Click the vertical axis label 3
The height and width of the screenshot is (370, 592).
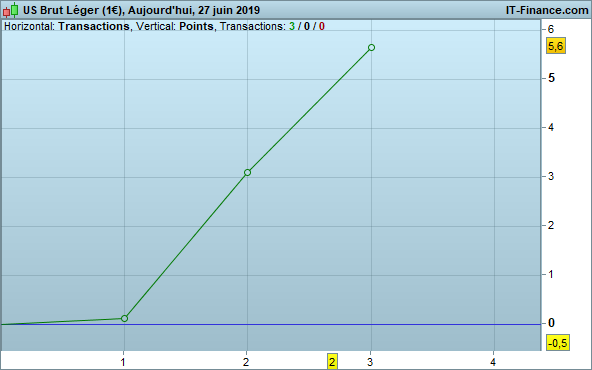551,176
